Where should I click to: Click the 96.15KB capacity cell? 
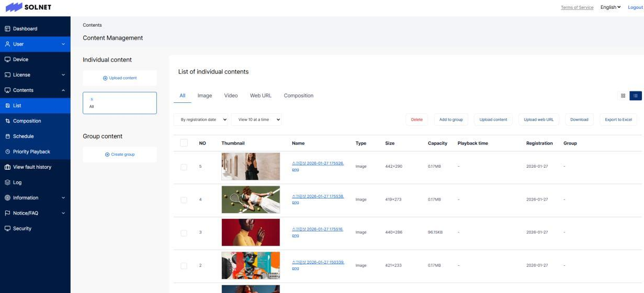pos(435,232)
